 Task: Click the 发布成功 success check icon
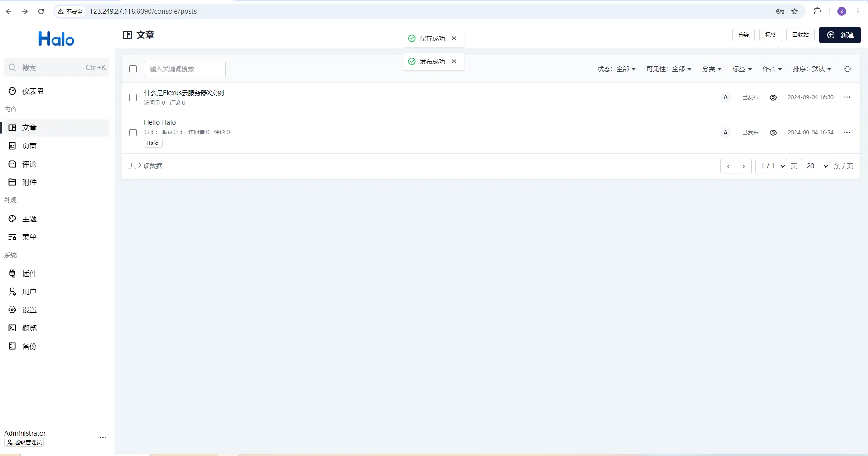click(x=412, y=62)
